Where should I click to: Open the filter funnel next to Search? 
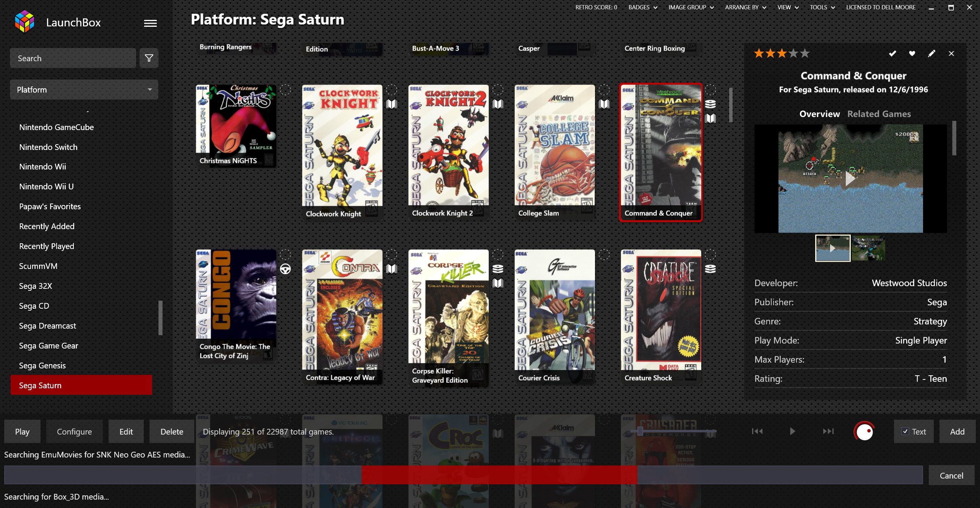point(149,58)
